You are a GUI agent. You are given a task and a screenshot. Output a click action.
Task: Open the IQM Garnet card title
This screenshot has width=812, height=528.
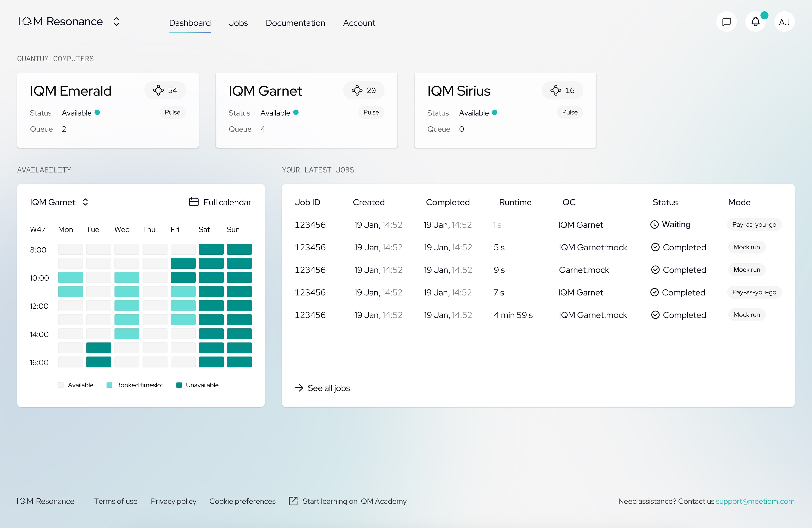(265, 91)
